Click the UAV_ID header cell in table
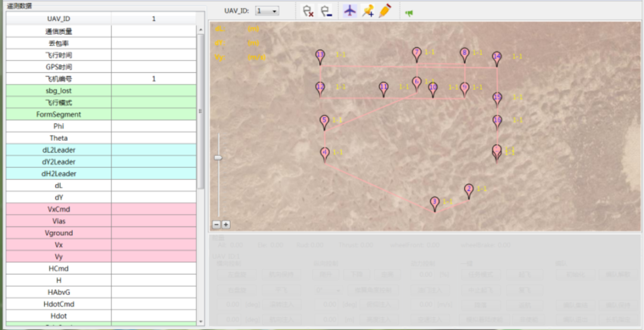644x330 pixels. pyautogui.click(x=58, y=18)
